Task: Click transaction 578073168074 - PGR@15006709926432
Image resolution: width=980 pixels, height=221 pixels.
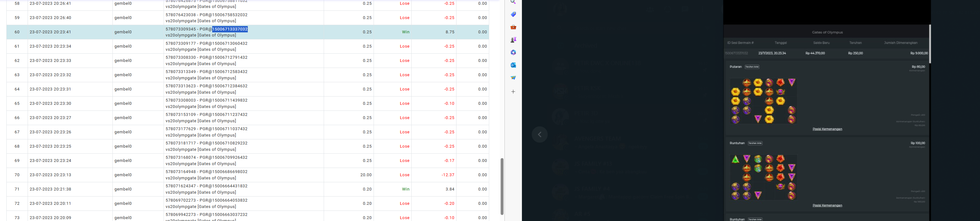Action: (206, 157)
